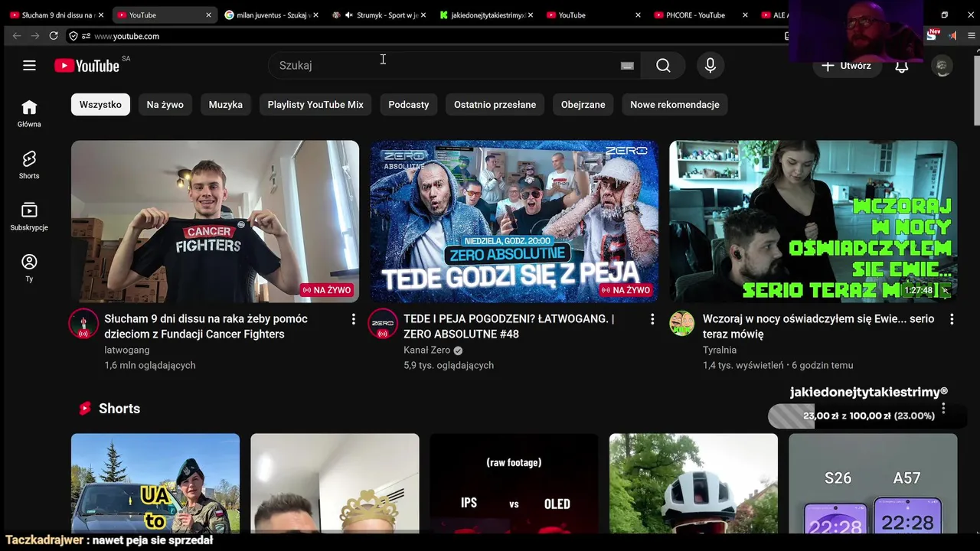Select the Na żywo filter chip
Screen dimensions: 980x551
tap(165, 105)
